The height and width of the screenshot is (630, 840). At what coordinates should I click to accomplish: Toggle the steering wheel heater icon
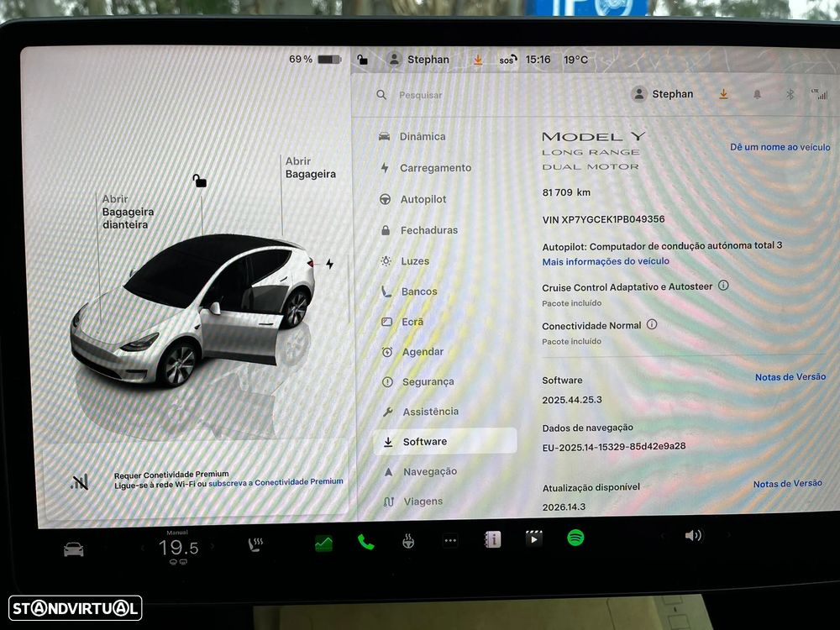[x=408, y=541]
